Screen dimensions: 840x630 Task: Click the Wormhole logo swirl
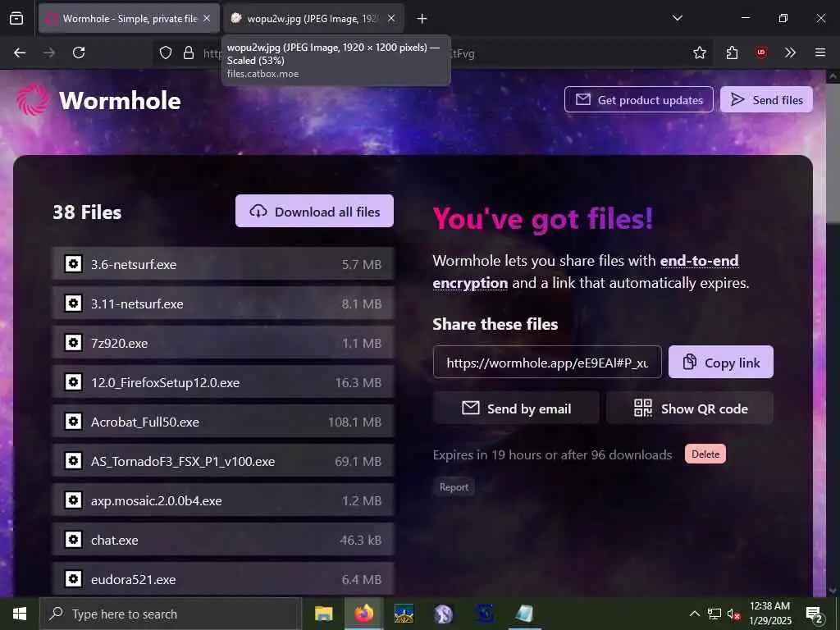click(32, 99)
